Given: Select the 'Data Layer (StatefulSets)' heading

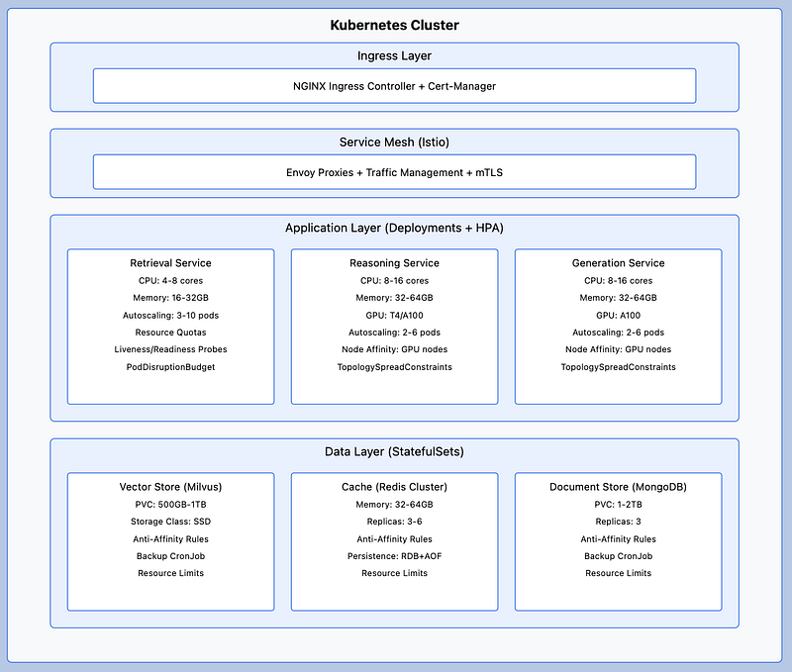Looking at the screenshot, I should 394,452.
